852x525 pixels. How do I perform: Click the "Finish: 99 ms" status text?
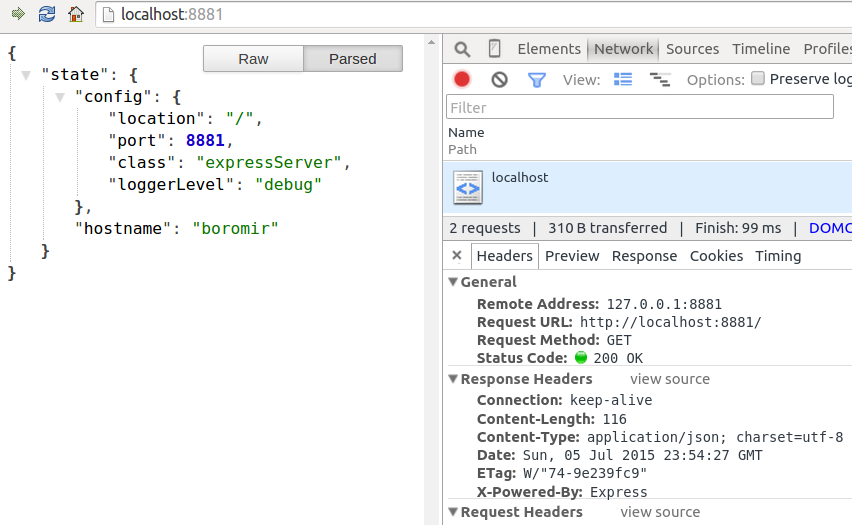(x=738, y=228)
